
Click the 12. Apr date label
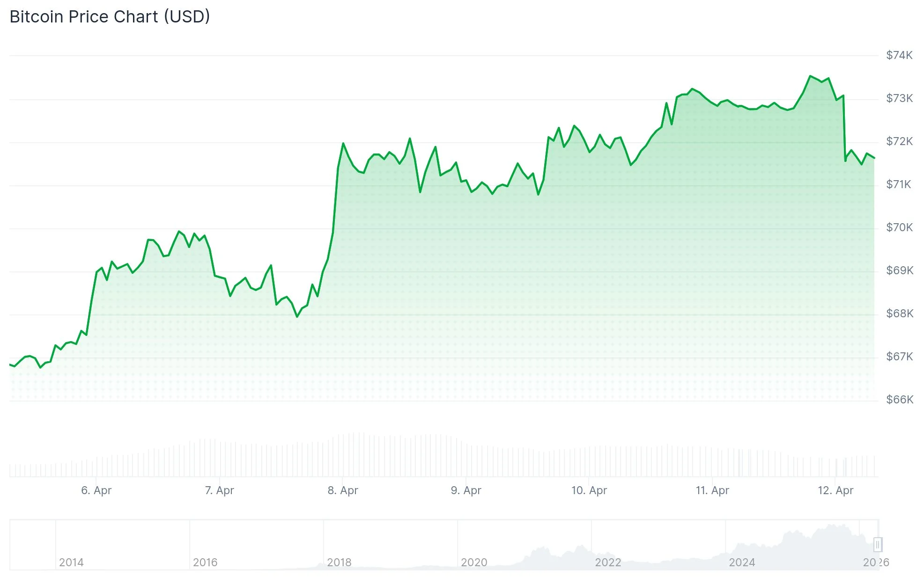pyautogui.click(x=835, y=490)
